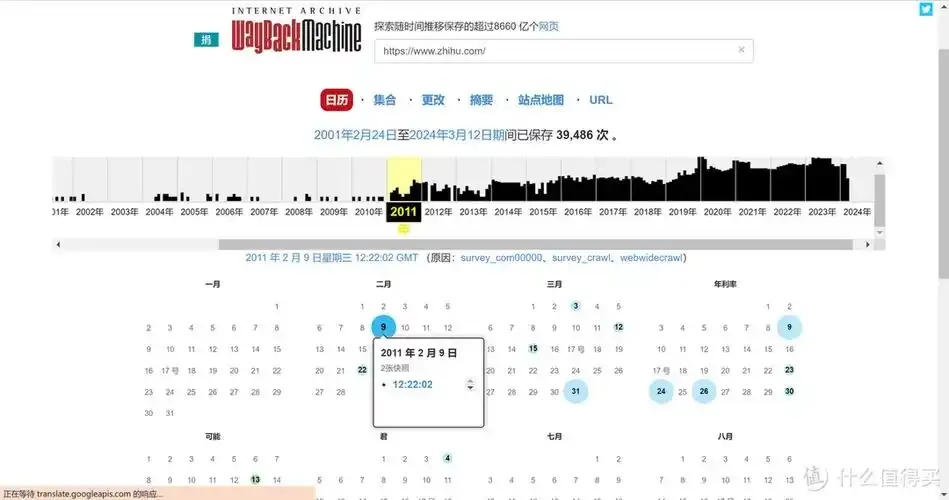Click the 二月 month heading

point(383,284)
